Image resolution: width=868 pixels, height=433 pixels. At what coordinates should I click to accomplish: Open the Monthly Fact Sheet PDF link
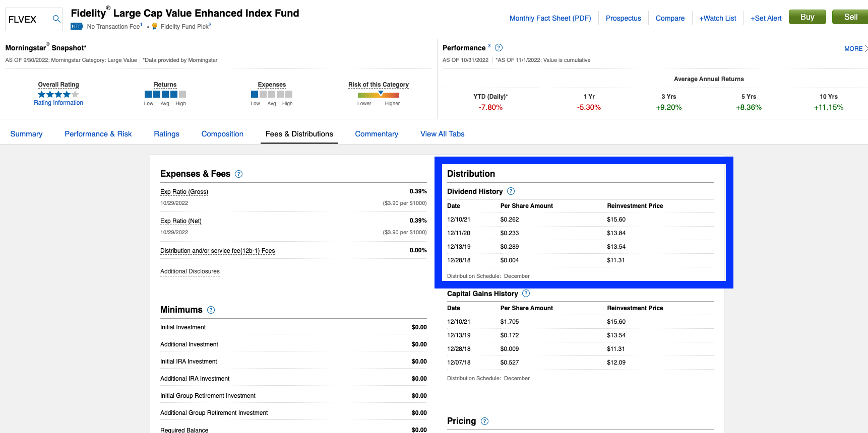point(550,18)
